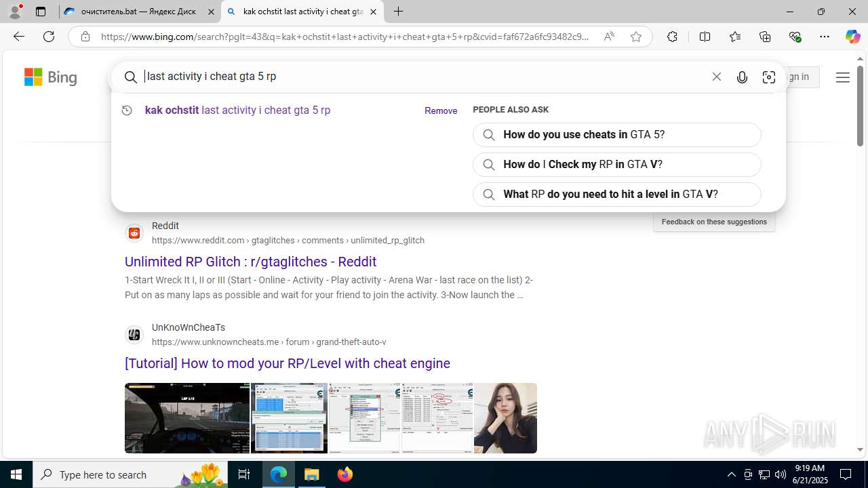Open the volume control tray icon

(x=781, y=474)
